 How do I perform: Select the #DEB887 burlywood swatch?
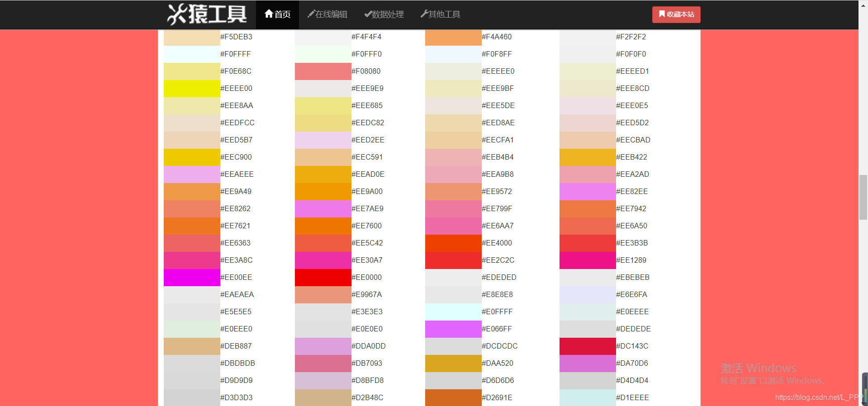[192, 346]
